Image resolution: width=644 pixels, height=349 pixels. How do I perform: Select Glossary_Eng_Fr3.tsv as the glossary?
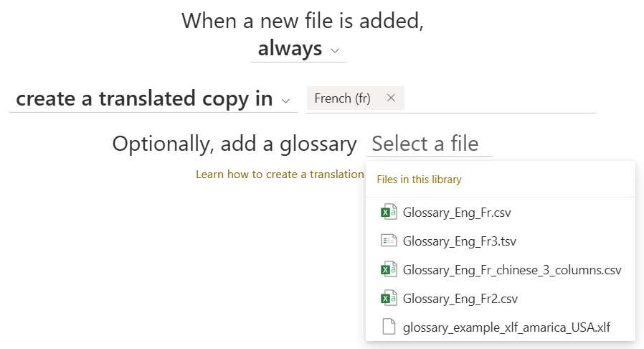point(460,241)
